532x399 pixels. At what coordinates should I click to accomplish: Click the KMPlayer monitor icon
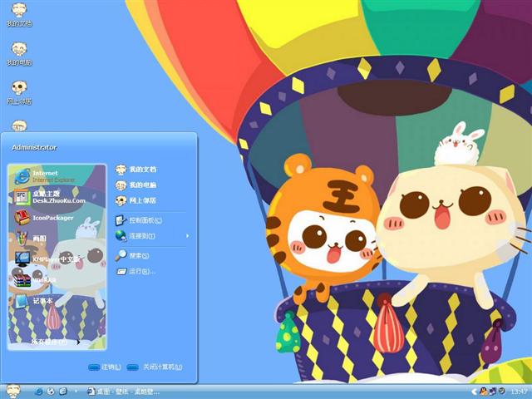coord(22,259)
